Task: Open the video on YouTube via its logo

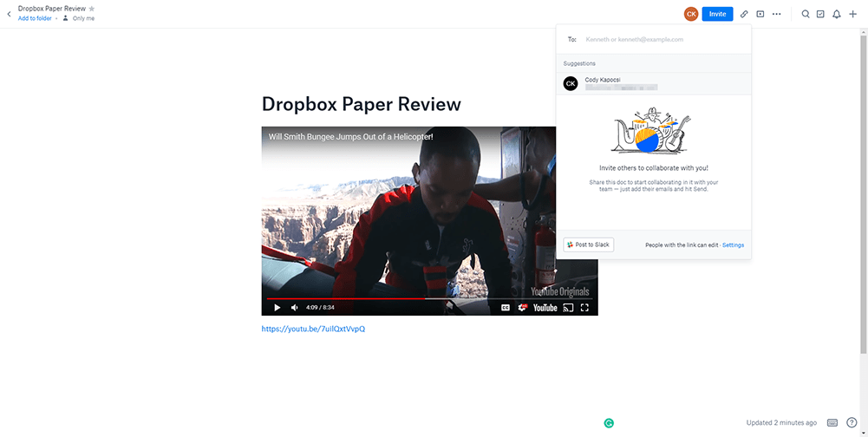Action: (545, 308)
